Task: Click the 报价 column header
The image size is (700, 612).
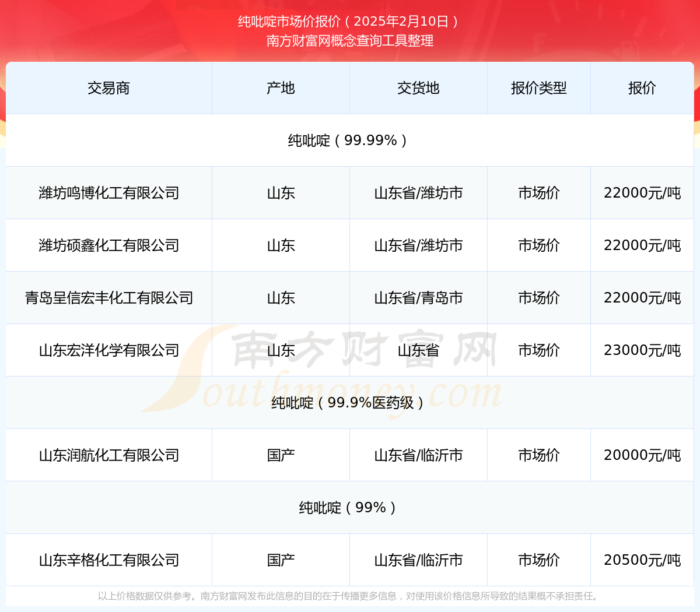Action: pos(642,88)
